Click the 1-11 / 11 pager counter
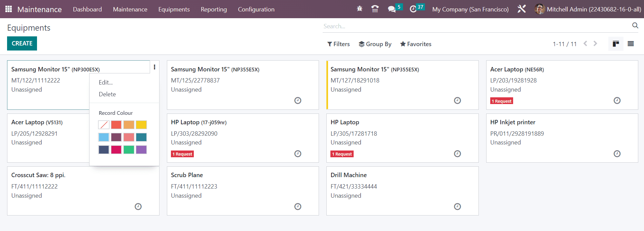Image resolution: width=644 pixels, height=231 pixels. click(x=565, y=44)
